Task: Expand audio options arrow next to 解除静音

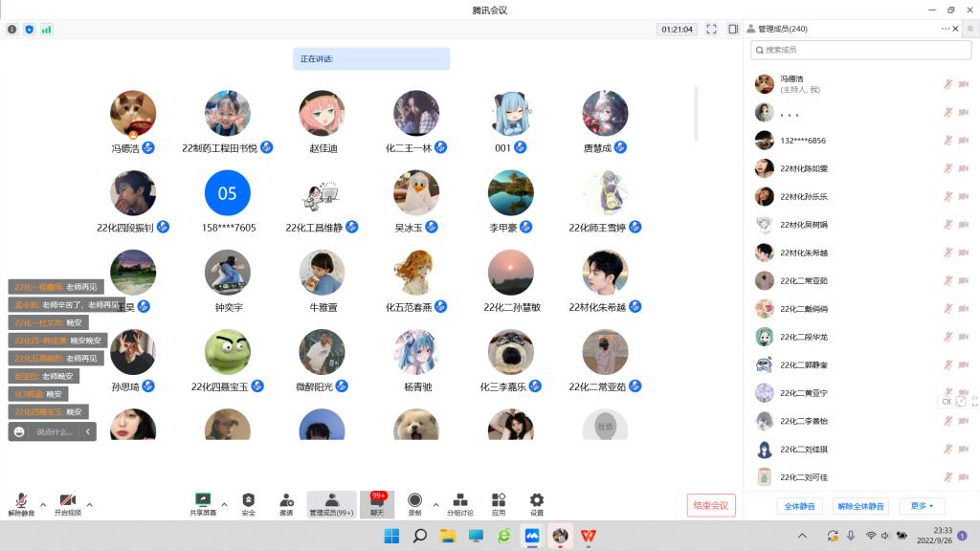Action: [x=43, y=504]
